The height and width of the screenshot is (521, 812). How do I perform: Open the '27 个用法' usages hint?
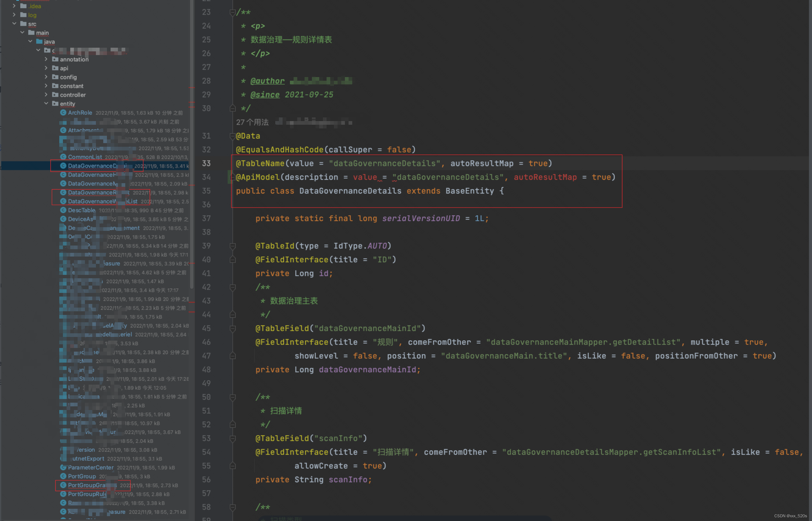click(252, 122)
